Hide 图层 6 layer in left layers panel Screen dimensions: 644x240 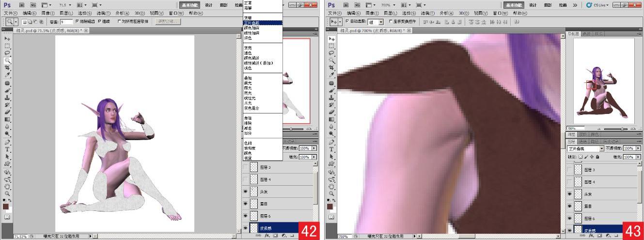point(245,216)
